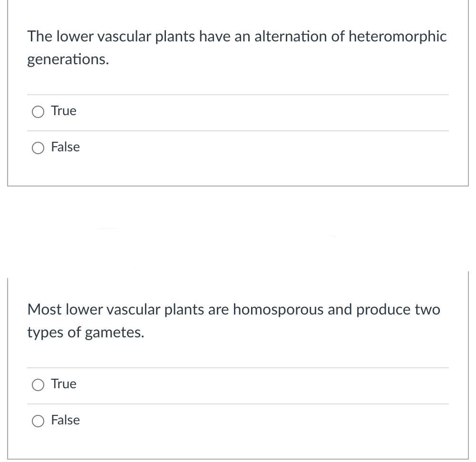Select False radio button for heteromorphic generations question
The height and width of the screenshot is (462, 476).
(38, 148)
